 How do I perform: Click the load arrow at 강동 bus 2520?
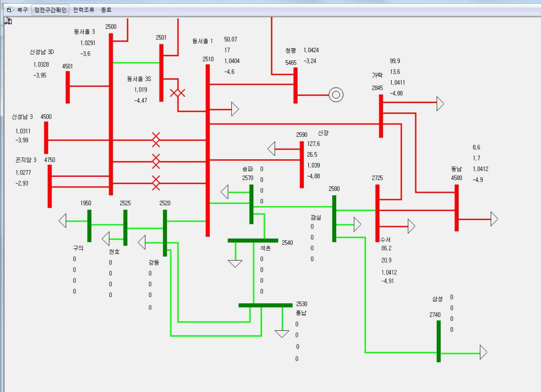(142, 242)
